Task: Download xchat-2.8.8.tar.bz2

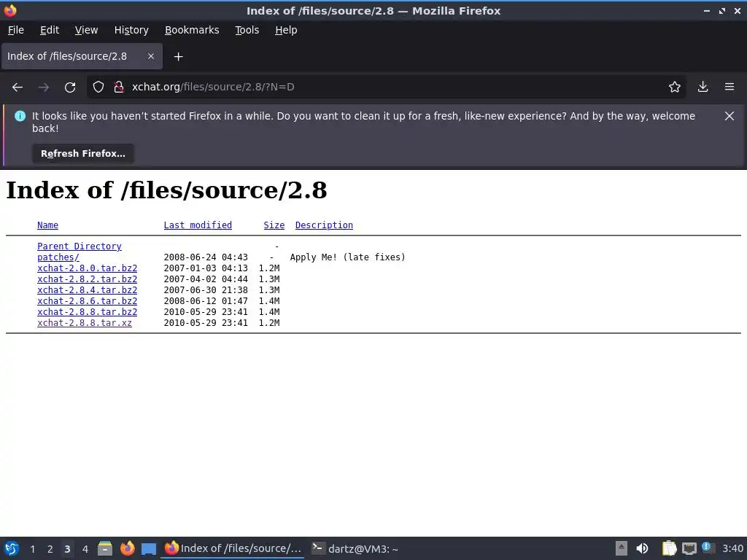Action: (x=88, y=312)
